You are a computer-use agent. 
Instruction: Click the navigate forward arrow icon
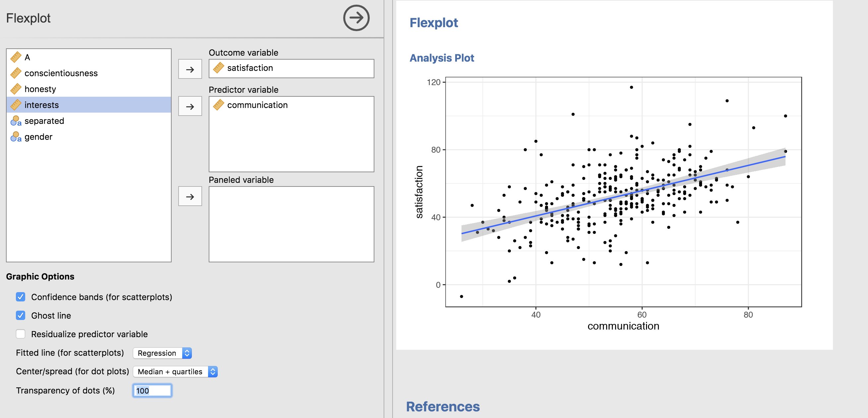(x=356, y=18)
